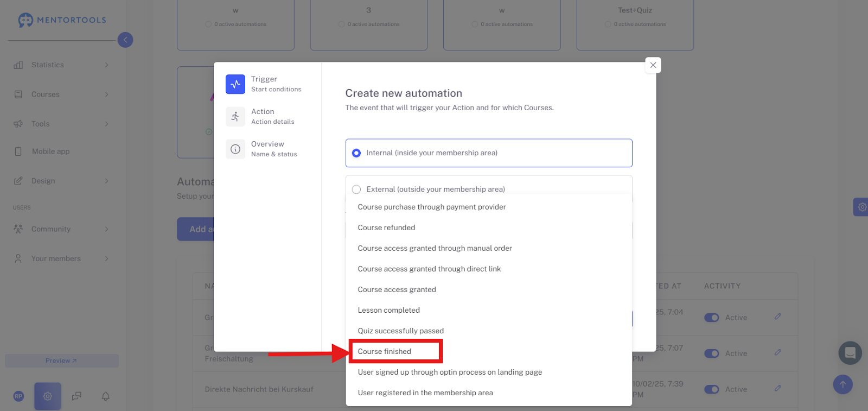Choose Course finished trigger option
The height and width of the screenshot is (411, 868).
coord(489,351)
